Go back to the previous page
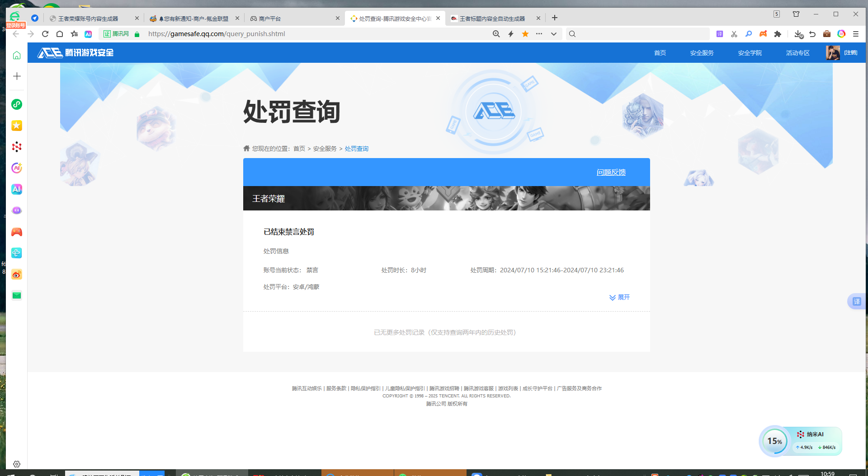Image resolution: width=868 pixels, height=476 pixels. click(16, 34)
